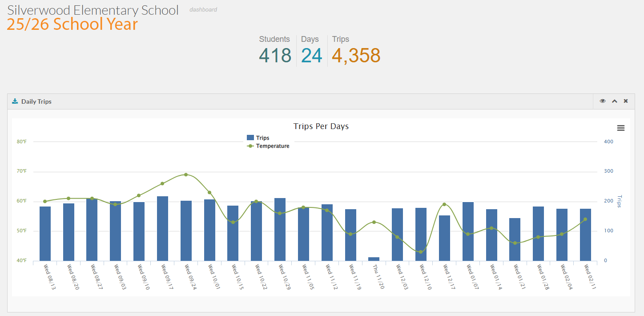Click the green Temperature legend marker
This screenshot has height=316, width=644.
250,146
